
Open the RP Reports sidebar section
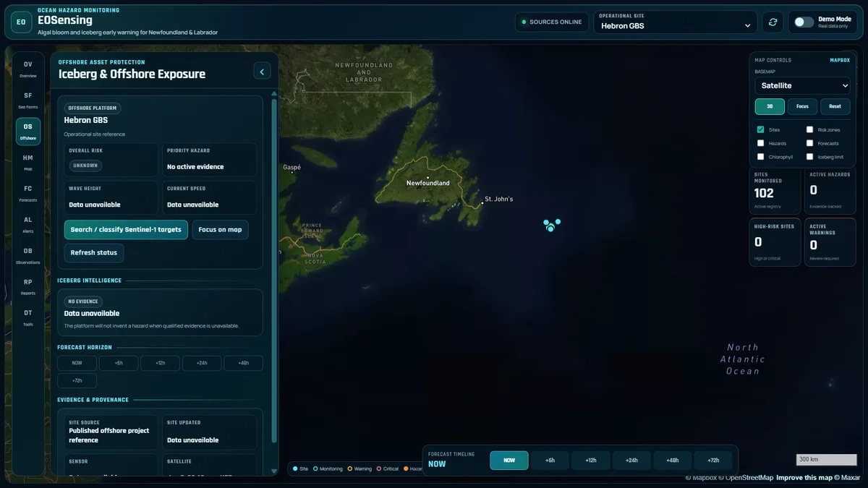(x=28, y=287)
